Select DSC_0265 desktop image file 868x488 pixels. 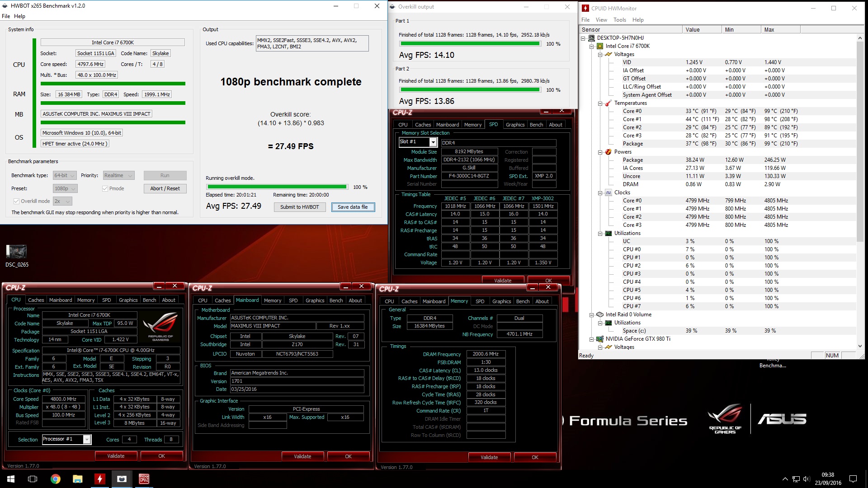17,256
